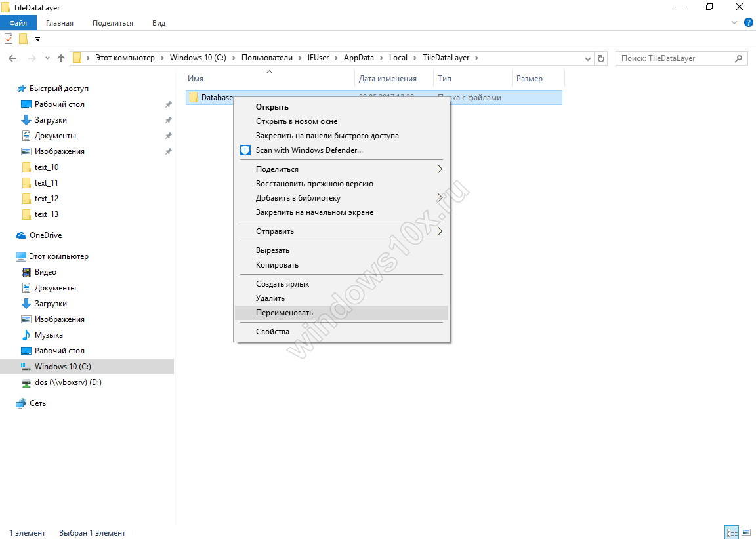Open address bar history dropdown

[588, 58]
